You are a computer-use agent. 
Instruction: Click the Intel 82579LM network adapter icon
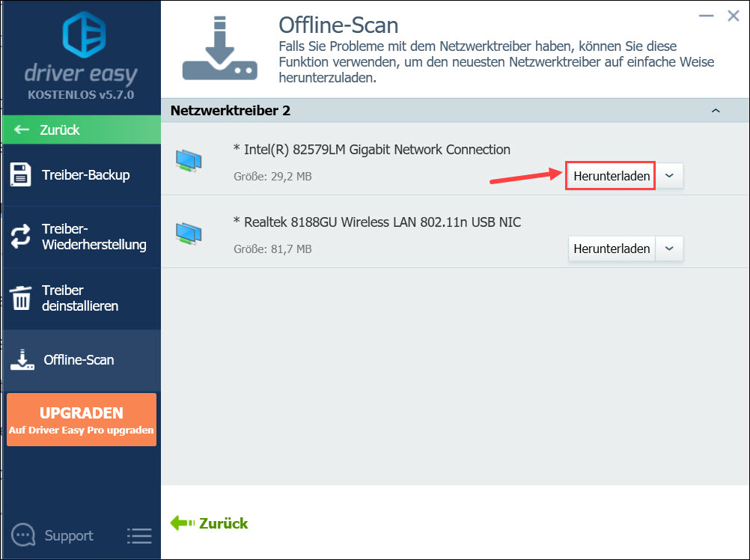tap(189, 161)
